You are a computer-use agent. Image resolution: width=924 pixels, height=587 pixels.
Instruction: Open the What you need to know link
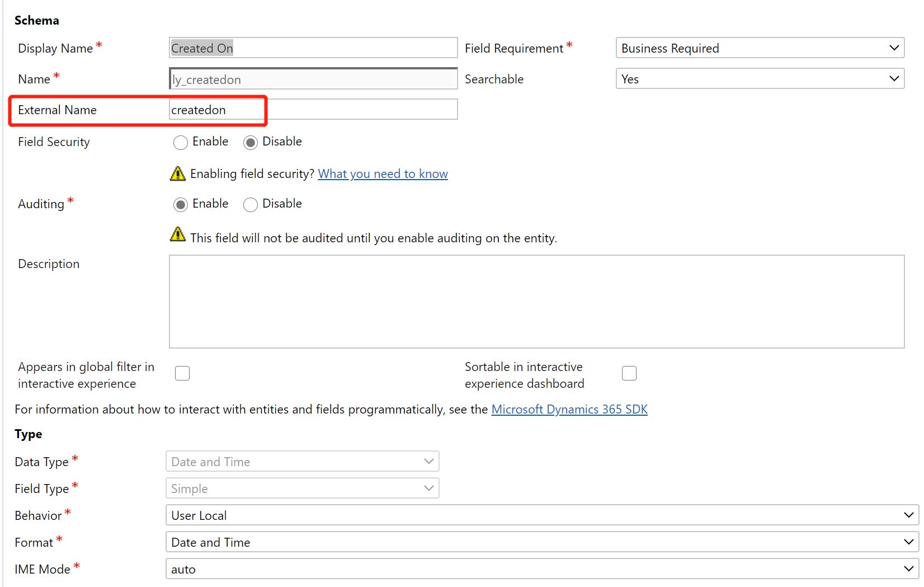(383, 174)
